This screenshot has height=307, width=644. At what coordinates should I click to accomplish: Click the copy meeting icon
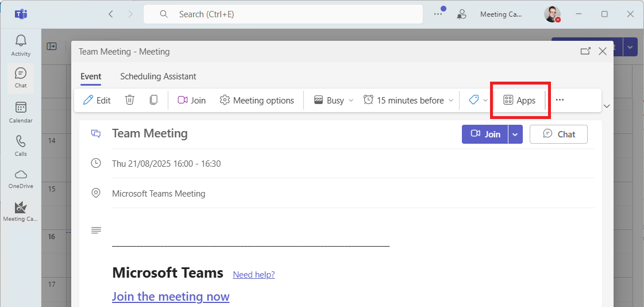153,100
